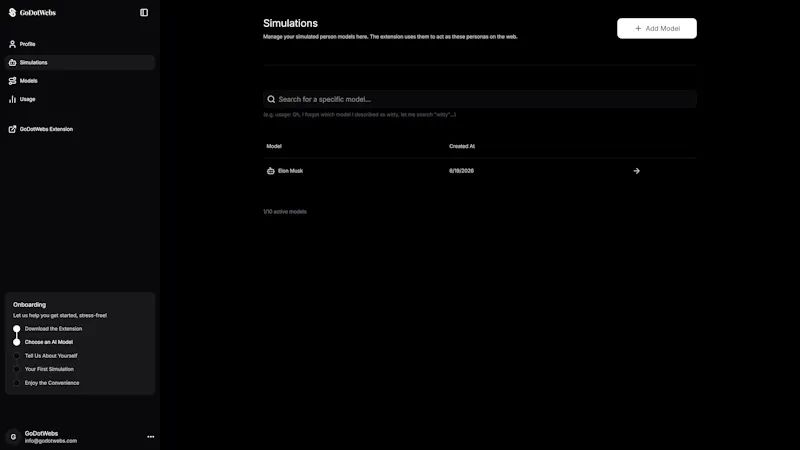Select Your First Simulation onboarding step
The width and height of the screenshot is (800, 450).
(49, 369)
